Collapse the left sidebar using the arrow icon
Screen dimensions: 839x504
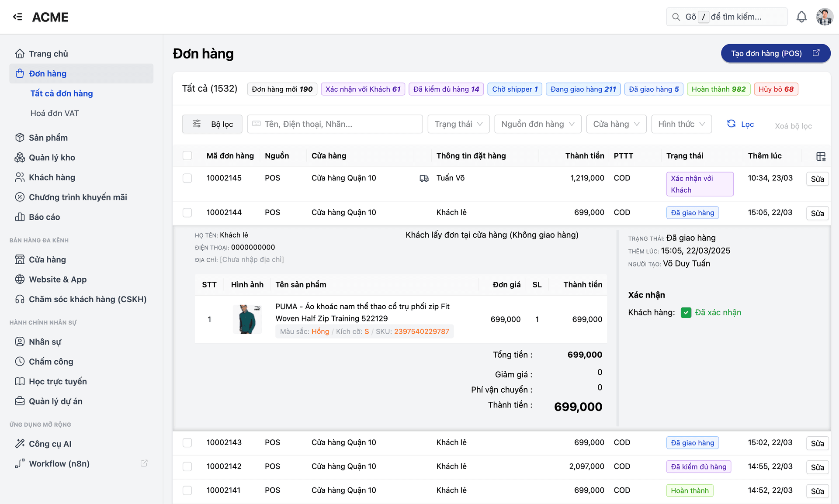click(17, 17)
